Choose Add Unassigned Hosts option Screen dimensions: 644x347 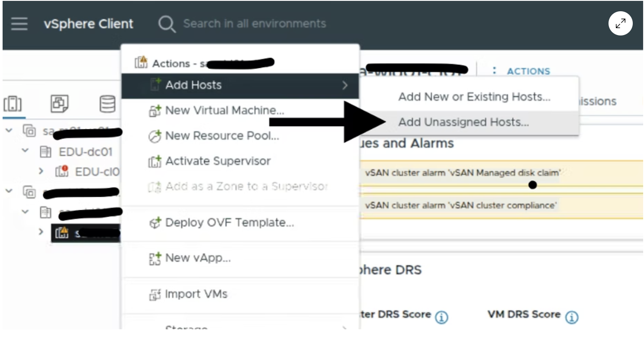(463, 122)
